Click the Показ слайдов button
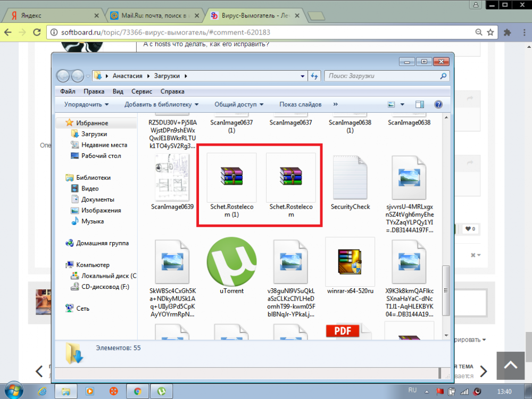This screenshot has height=399, width=532. (300, 105)
